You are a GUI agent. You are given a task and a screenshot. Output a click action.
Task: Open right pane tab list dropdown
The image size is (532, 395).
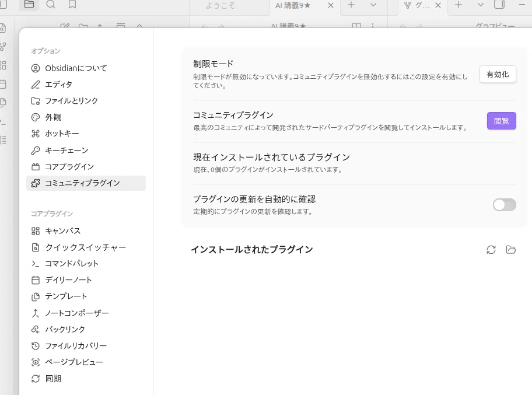click(481, 5)
